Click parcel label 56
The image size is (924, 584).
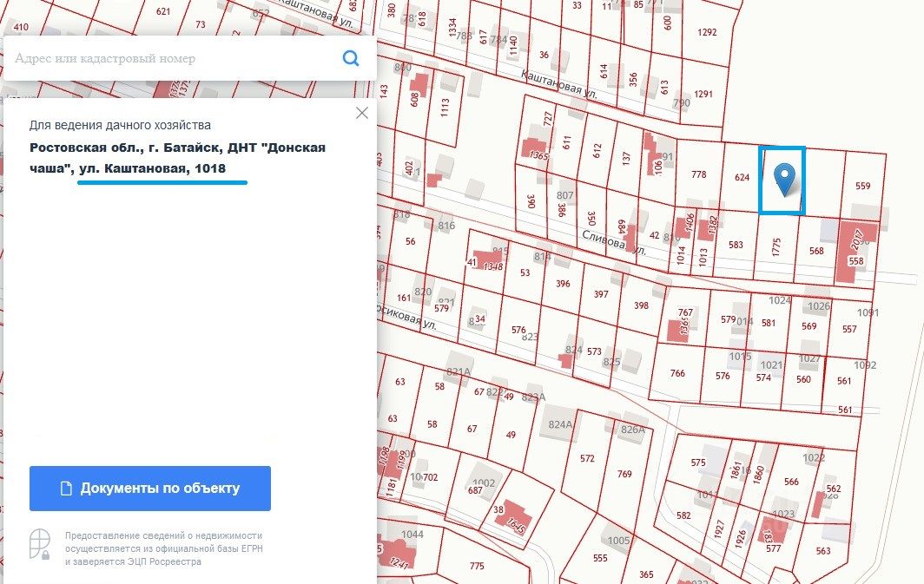pyautogui.click(x=410, y=241)
